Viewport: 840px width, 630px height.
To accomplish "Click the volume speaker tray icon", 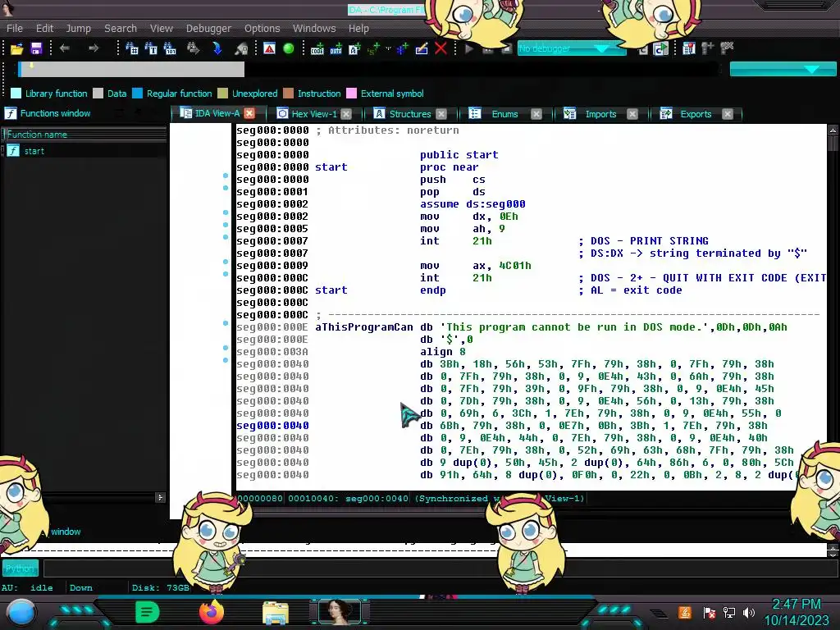I will point(749,612).
